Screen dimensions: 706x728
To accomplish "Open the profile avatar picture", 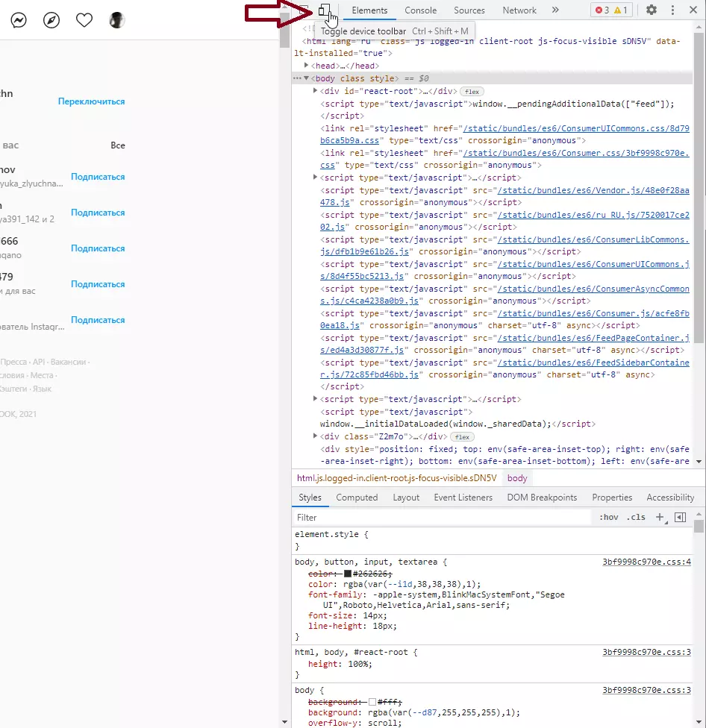I will pos(116,20).
